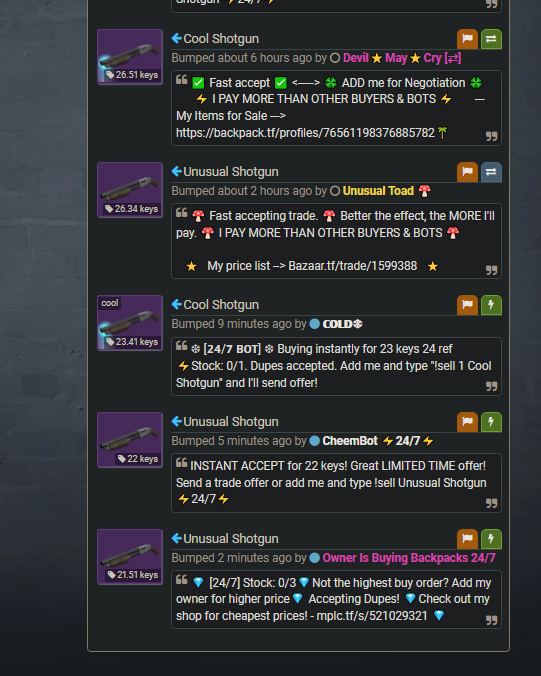The image size is (541, 676).
Task: Report the Devil May Cry Cool Shotgun listing
Action: pyautogui.click(x=467, y=39)
